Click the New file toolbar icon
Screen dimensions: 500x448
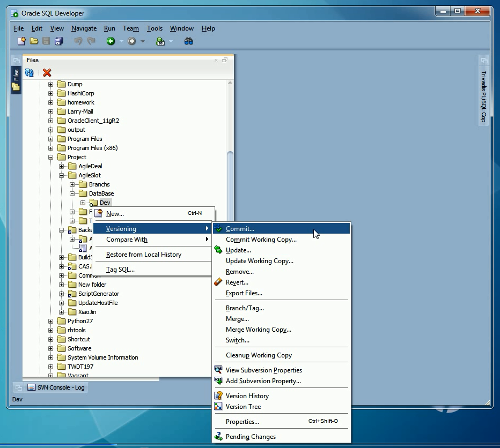click(21, 41)
